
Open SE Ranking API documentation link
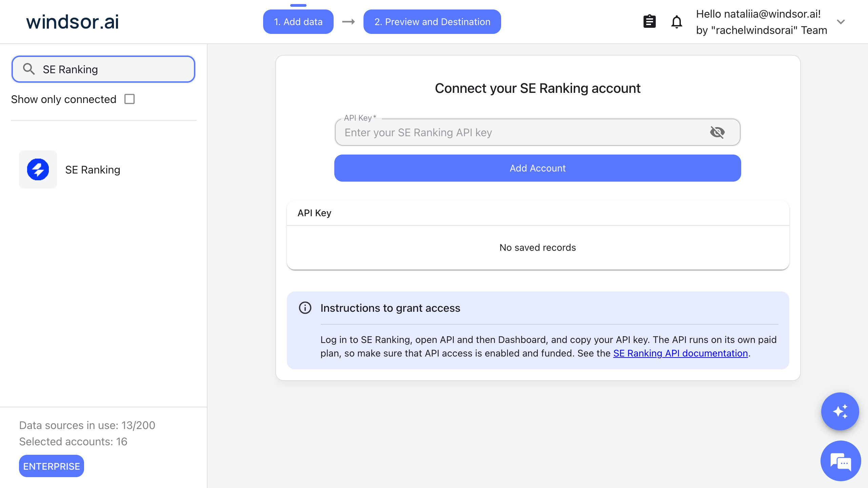[680, 353]
